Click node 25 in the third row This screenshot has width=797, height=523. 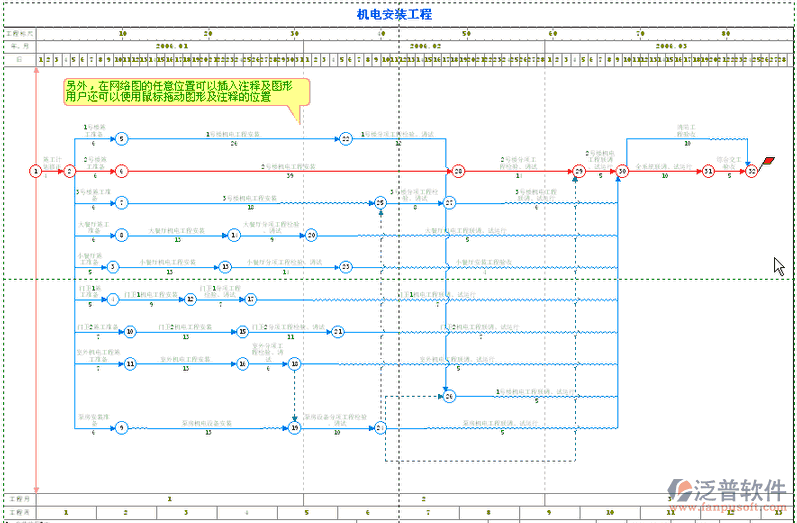tap(380, 203)
